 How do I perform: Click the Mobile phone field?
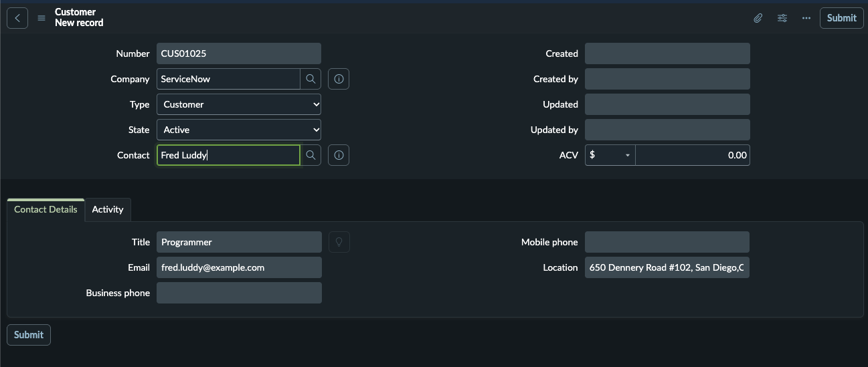[x=667, y=242]
